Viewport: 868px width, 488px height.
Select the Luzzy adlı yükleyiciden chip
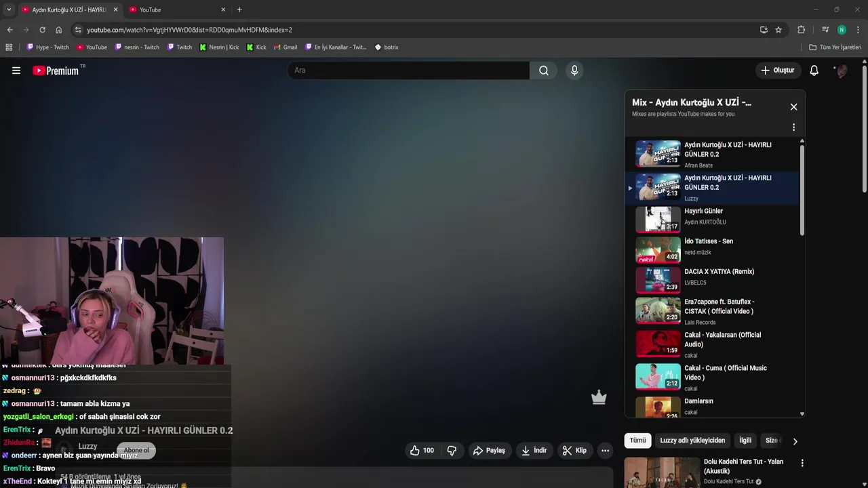692,441
